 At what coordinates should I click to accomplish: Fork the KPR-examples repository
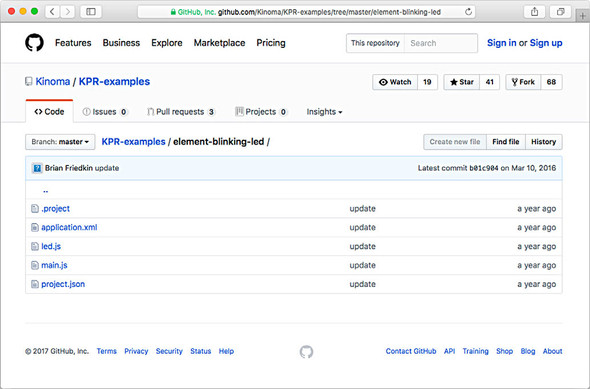[x=523, y=82]
